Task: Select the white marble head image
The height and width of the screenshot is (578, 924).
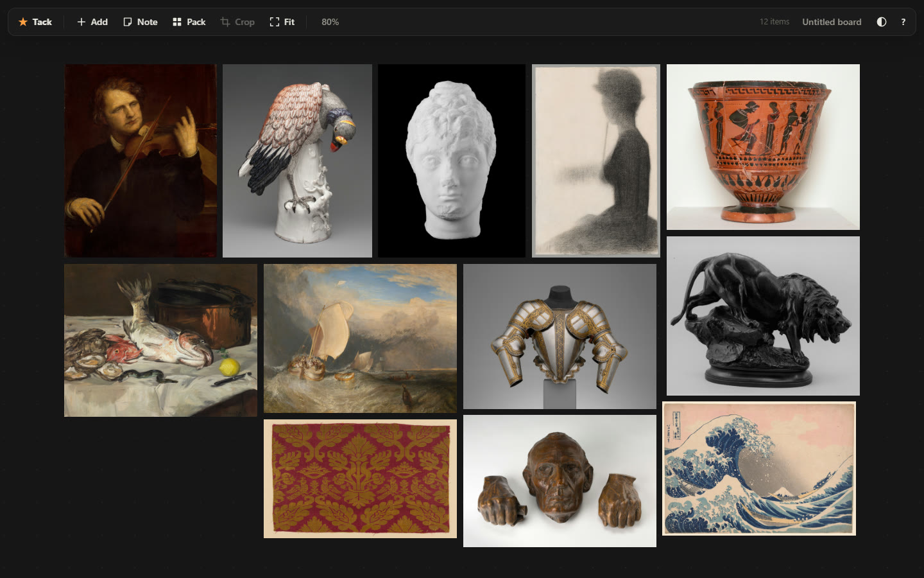Action: tap(452, 161)
